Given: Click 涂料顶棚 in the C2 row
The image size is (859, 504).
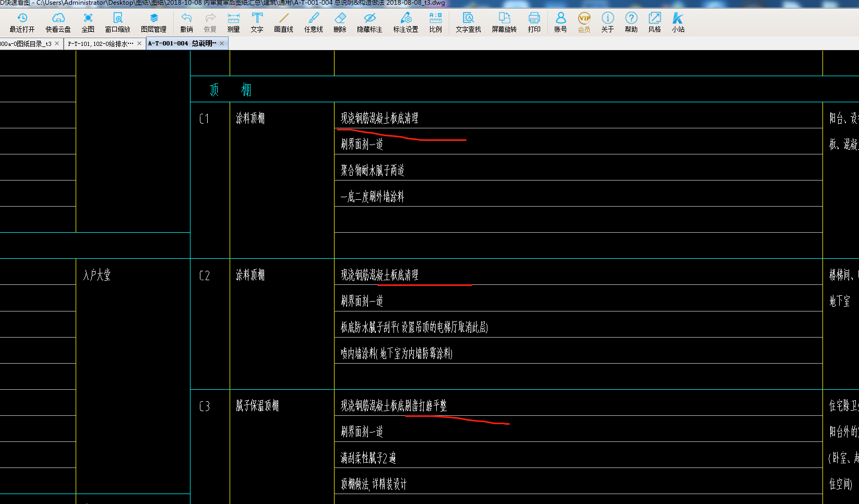Looking at the screenshot, I should (x=250, y=275).
